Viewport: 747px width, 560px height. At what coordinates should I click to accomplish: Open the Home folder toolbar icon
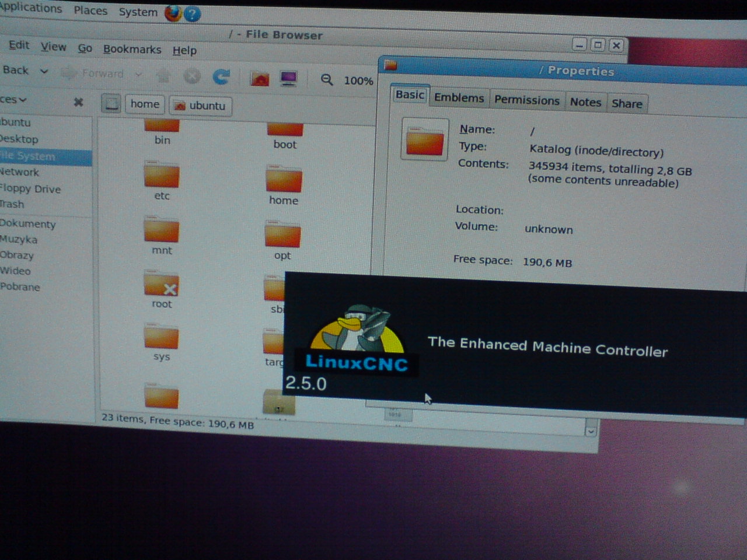point(260,79)
